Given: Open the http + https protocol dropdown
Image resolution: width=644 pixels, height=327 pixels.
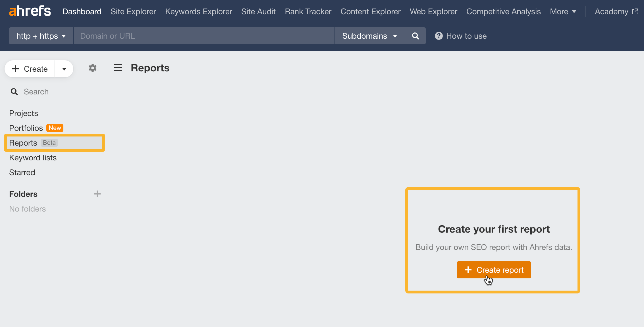Looking at the screenshot, I should 41,36.
